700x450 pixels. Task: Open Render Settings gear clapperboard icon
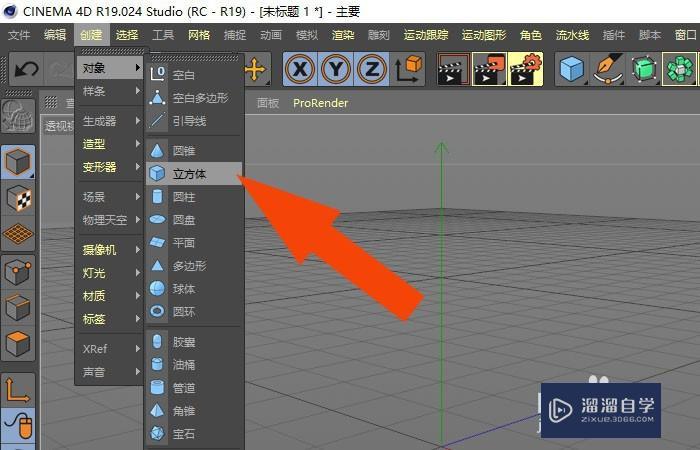pyautogui.click(x=525, y=69)
